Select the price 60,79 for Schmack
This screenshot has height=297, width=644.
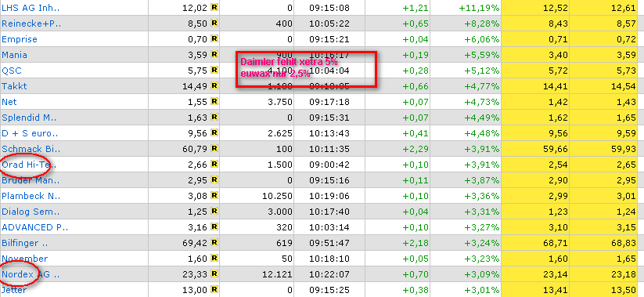pos(195,149)
